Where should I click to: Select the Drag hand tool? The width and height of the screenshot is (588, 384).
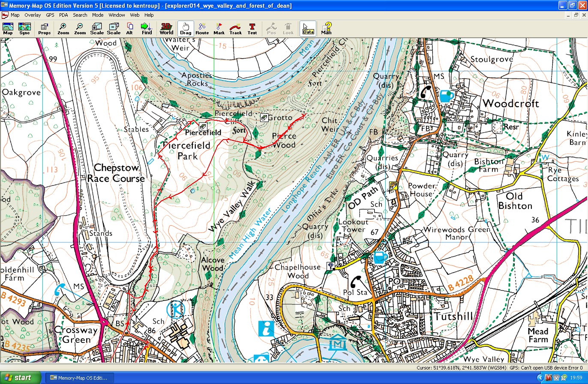[186, 29]
